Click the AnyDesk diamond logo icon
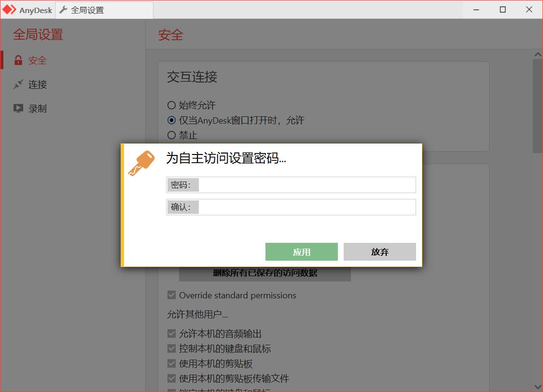543x392 pixels. [9, 9]
